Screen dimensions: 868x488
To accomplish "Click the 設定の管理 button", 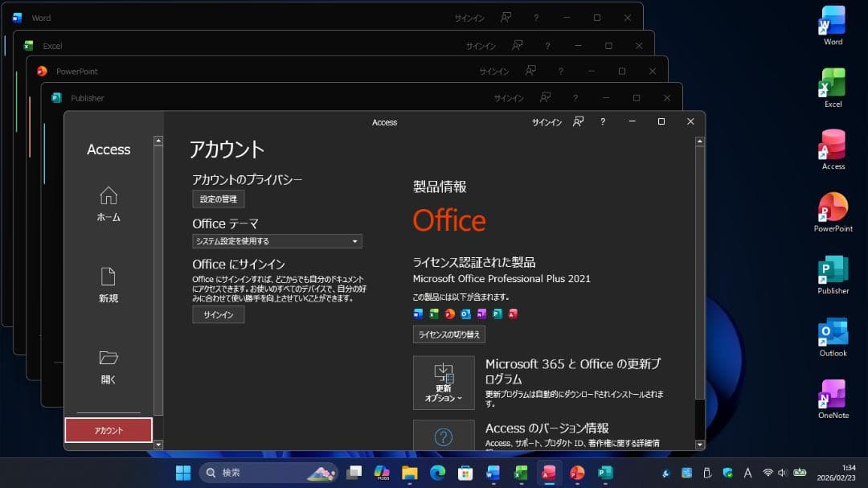I will [x=218, y=199].
